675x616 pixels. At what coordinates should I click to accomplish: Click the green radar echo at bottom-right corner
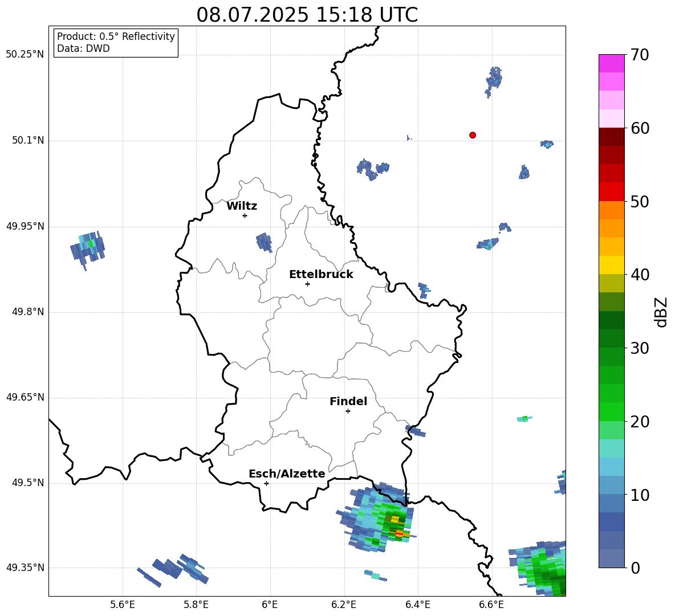pos(538,568)
